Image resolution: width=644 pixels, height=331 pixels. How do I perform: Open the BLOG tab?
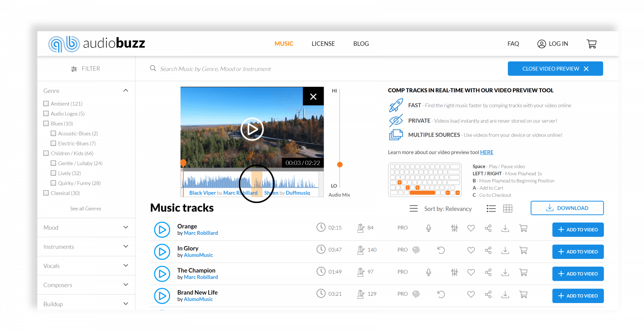click(361, 43)
